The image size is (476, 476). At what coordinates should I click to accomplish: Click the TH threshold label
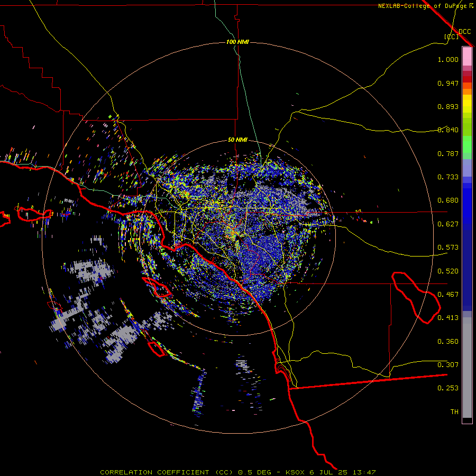coord(454,412)
